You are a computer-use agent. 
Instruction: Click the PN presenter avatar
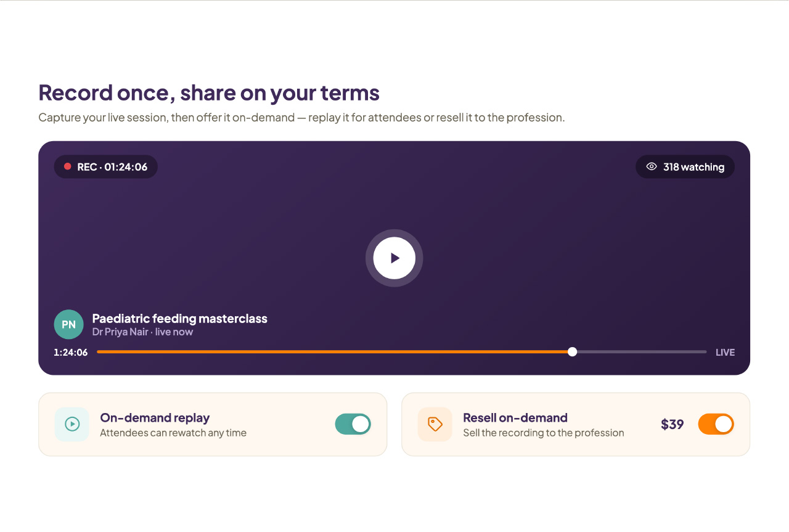(69, 324)
